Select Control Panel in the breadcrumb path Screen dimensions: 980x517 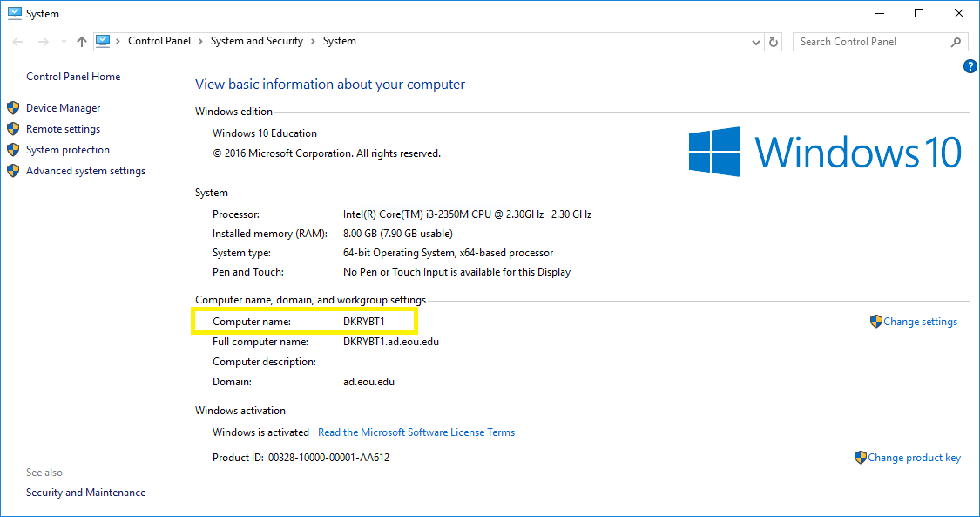pos(159,40)
